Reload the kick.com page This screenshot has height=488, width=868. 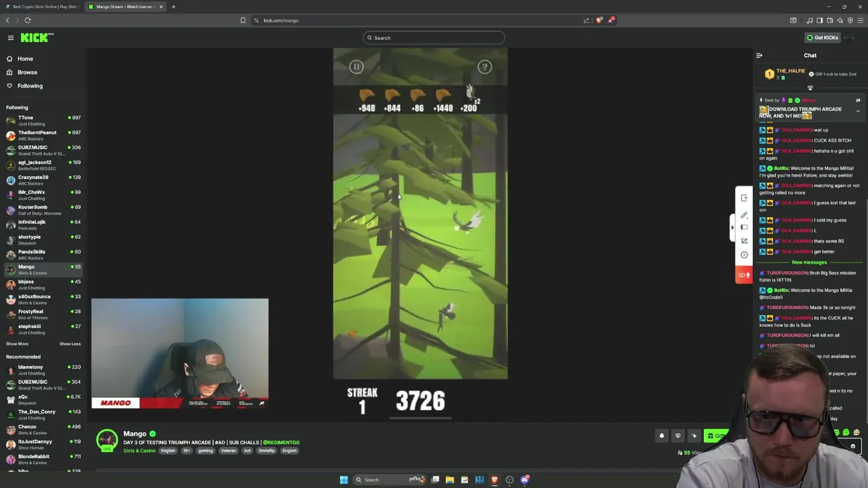pyautogui.click(x=28, y=20)
